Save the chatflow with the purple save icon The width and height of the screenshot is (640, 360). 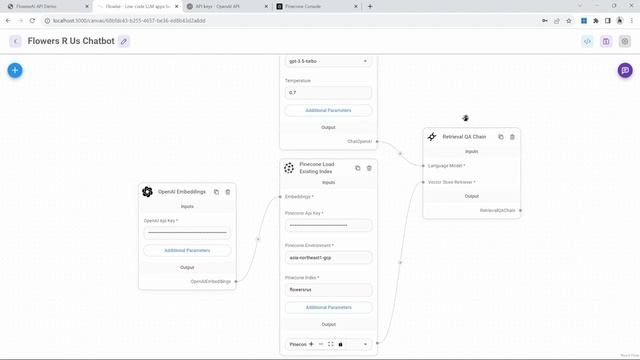tap(606, 41)
